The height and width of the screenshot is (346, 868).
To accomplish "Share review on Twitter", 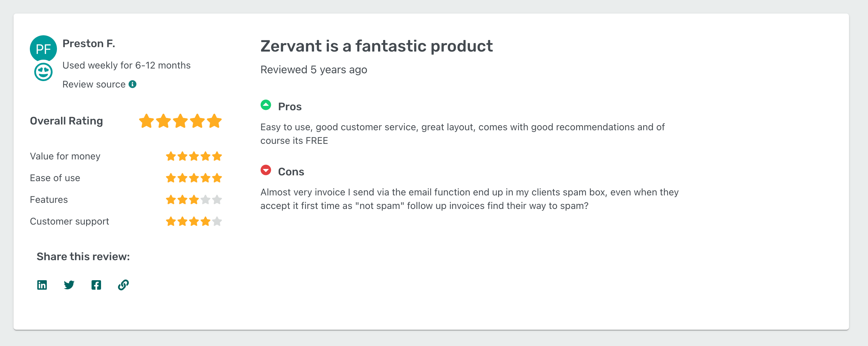I will coord(69,285).
